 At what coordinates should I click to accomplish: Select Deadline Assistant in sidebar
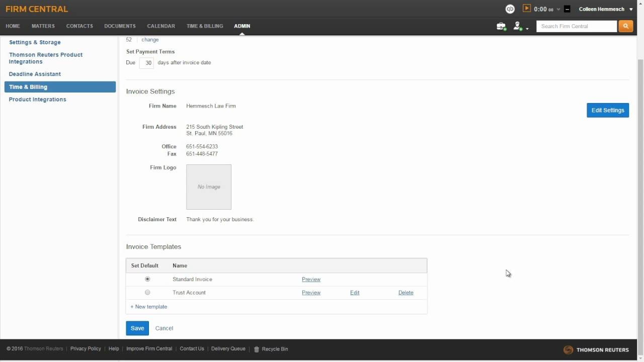click(x=35, y=74)
